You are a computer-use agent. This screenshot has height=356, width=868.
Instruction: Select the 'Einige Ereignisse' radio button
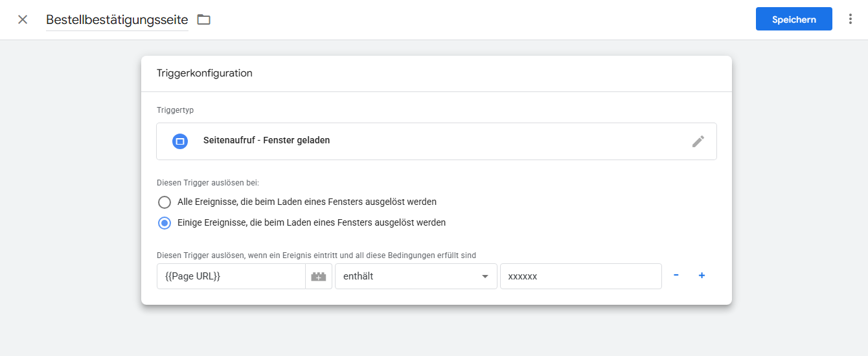tap(165, 222)
